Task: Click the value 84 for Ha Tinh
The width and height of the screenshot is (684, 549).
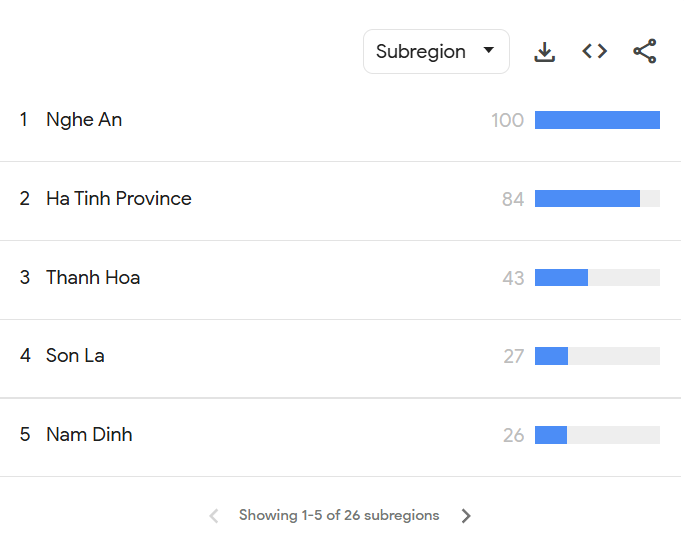Action: (513, 200)
